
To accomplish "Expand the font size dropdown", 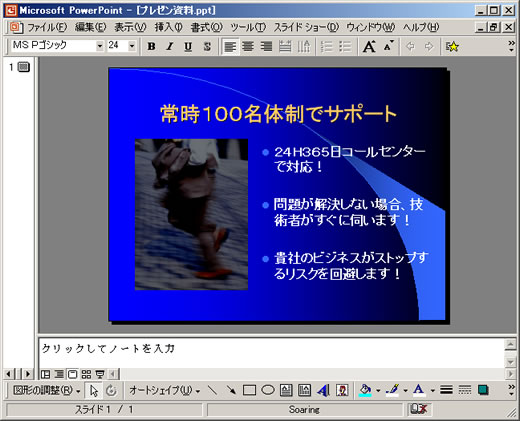I will (132, 46).
